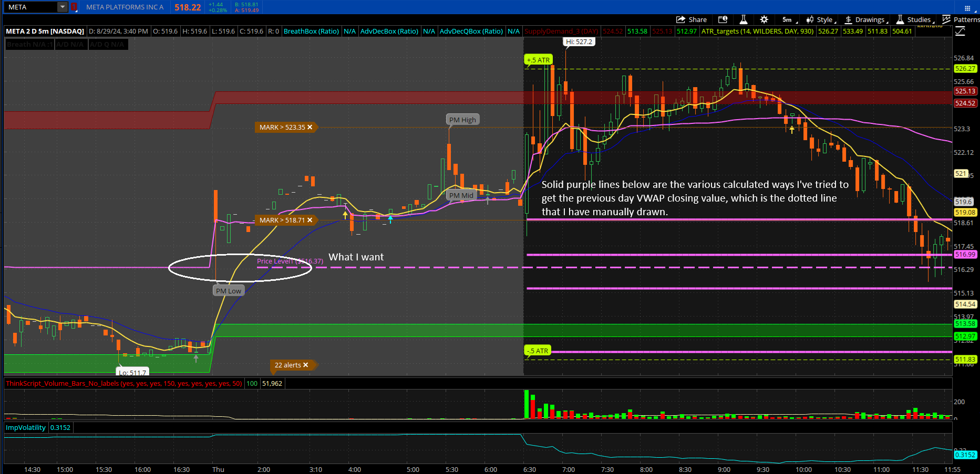Click the flask icon beside the gear
The width and height of the screenshot is (980, 474).
pyautogui.click(x=743, y=19)
